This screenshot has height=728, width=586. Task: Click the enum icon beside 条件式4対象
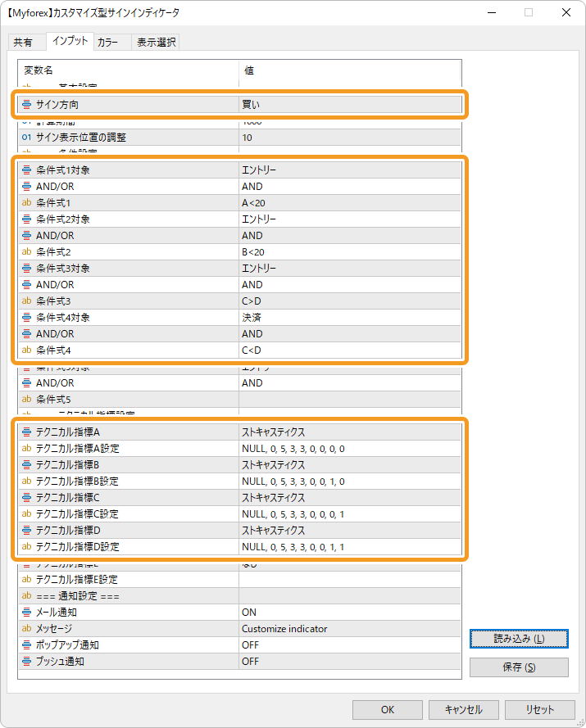coord(27,318)
